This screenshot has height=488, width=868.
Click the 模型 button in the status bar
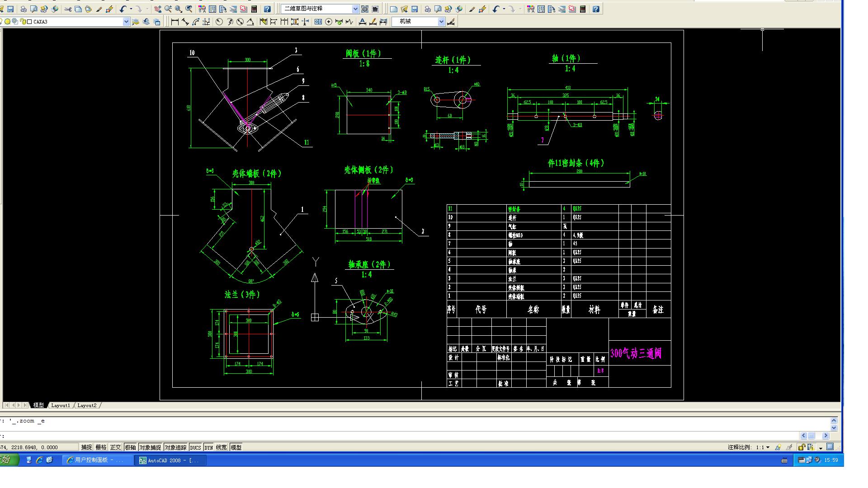236,447
